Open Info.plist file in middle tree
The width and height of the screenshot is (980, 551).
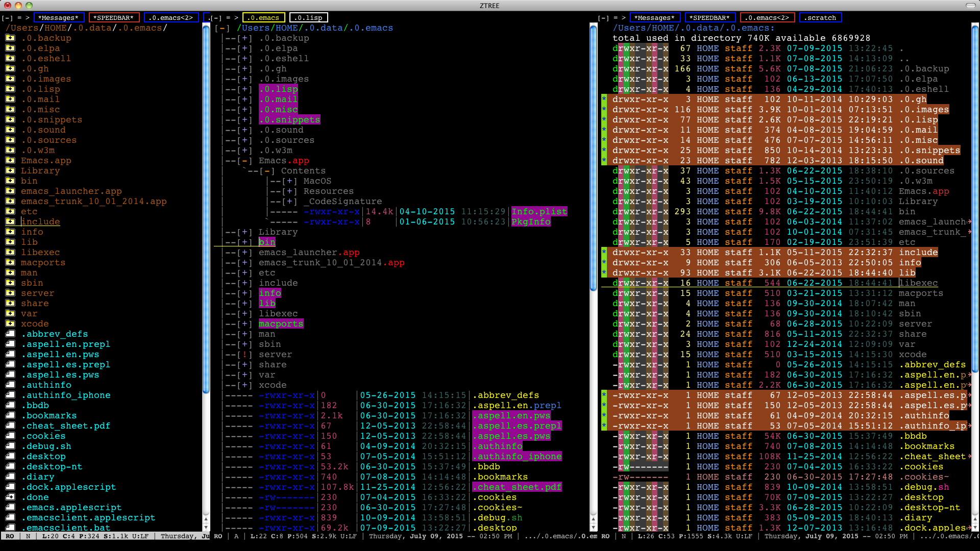click(540, 212)
